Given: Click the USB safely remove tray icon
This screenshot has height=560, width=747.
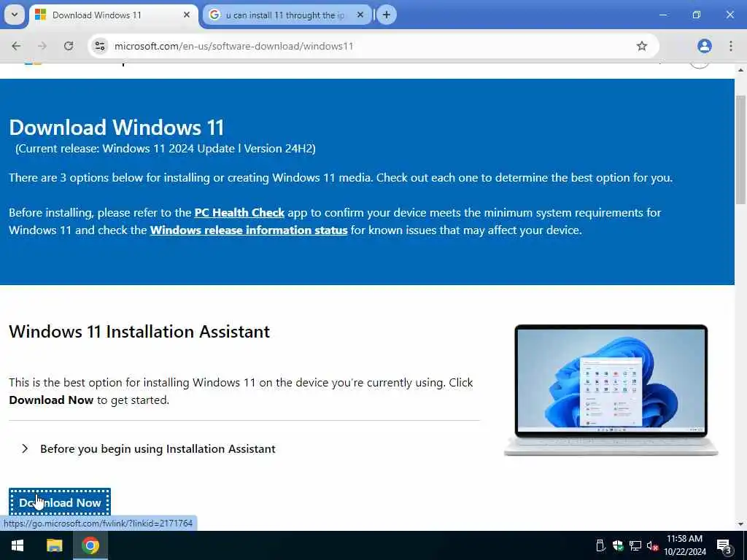Looking at the screenshot, I should [600, 545].
